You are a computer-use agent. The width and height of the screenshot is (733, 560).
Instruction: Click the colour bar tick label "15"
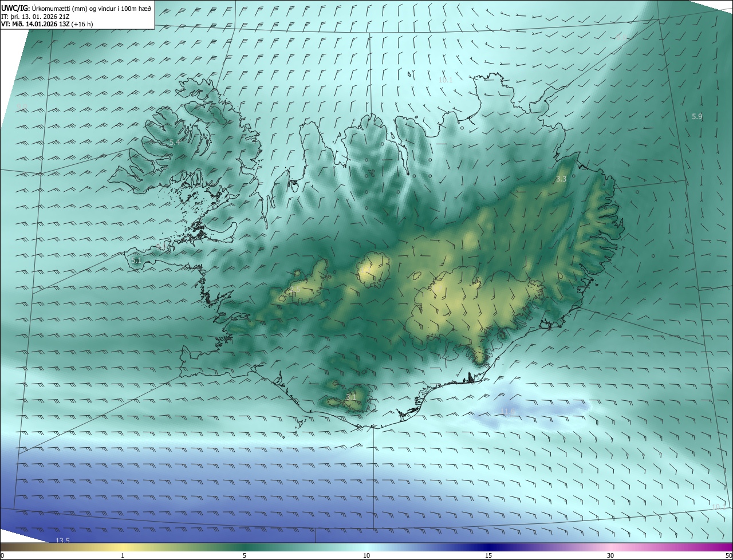pyautogui.click(x=488, y=555)
